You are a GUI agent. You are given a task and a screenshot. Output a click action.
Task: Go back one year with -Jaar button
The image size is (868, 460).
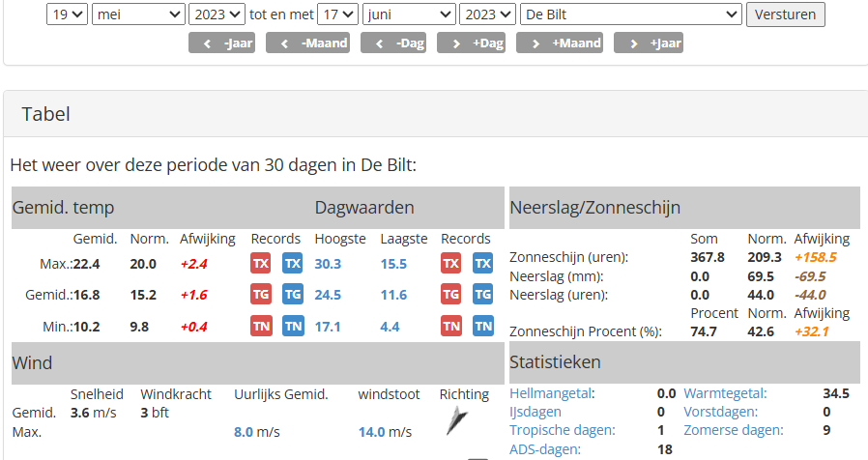point(222,43)
